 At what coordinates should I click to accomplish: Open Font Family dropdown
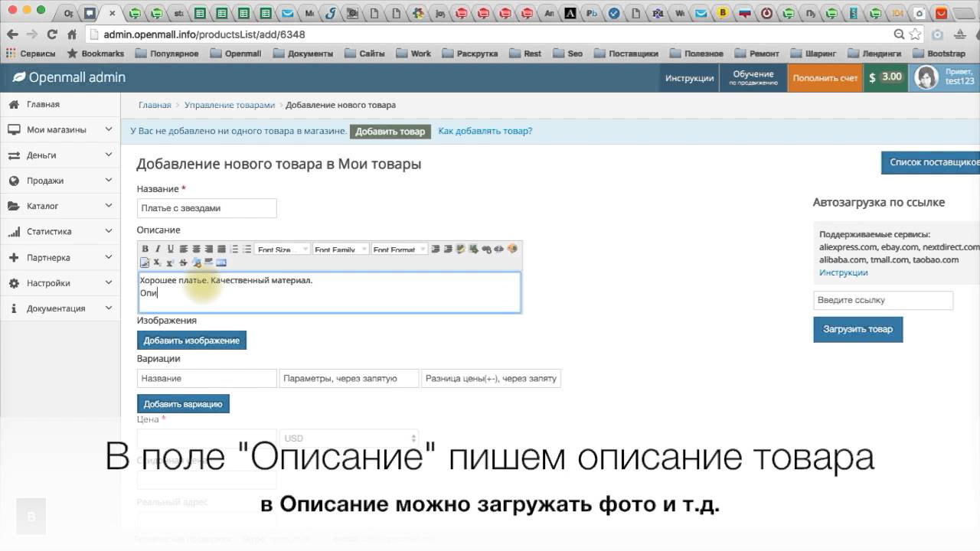point(341,249)
